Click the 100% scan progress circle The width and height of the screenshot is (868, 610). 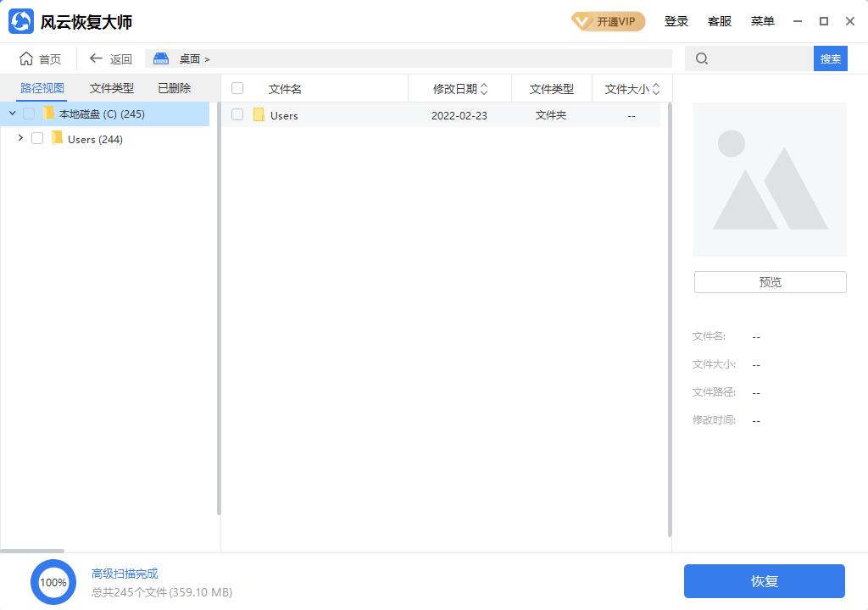tap(53, 582)
